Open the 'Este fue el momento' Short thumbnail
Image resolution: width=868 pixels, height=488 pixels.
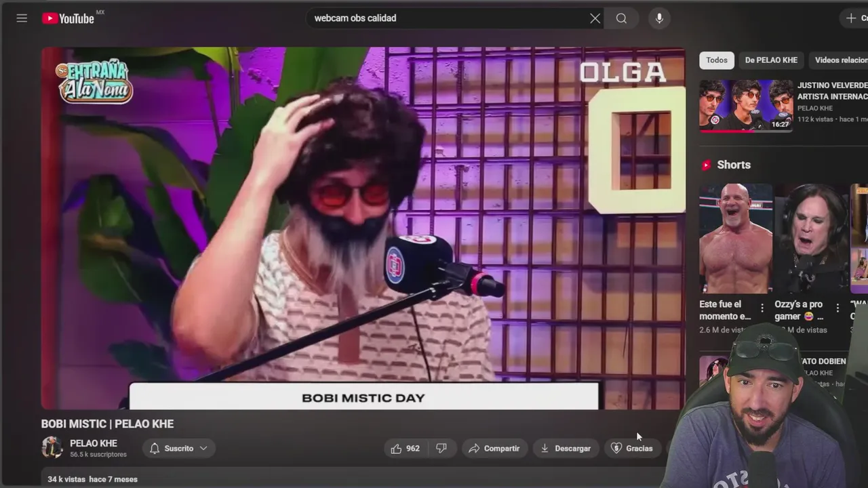point(736,239)
